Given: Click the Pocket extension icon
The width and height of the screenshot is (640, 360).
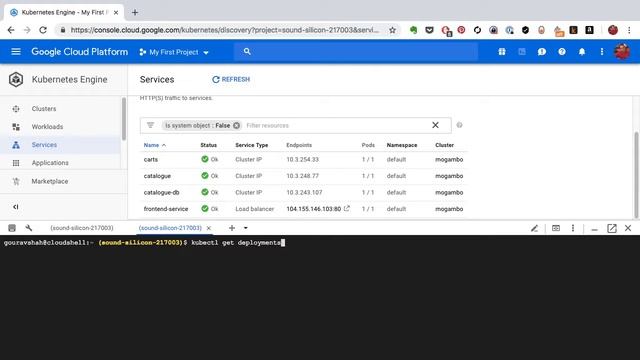Looking at the screenshot, I should click(x=429, y=30).
